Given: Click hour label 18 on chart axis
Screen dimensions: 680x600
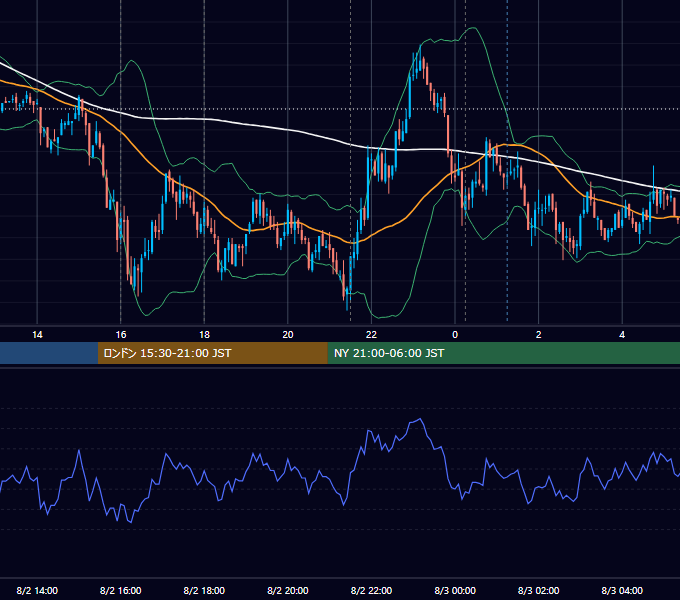Looking at the screenshot, I should pyautogui.click(x=204, y=335).
